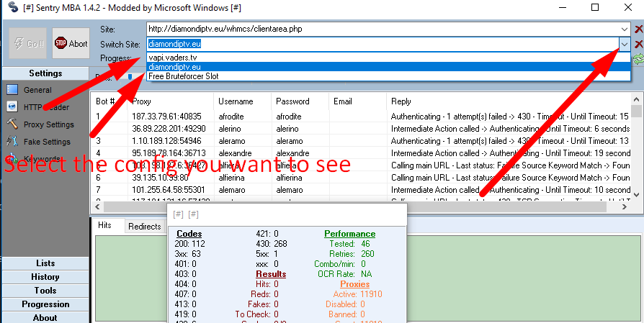Choose vapi.vaders.tv from the dropdown list
This screenshot has width=644, height=323.
click(173, 57)
